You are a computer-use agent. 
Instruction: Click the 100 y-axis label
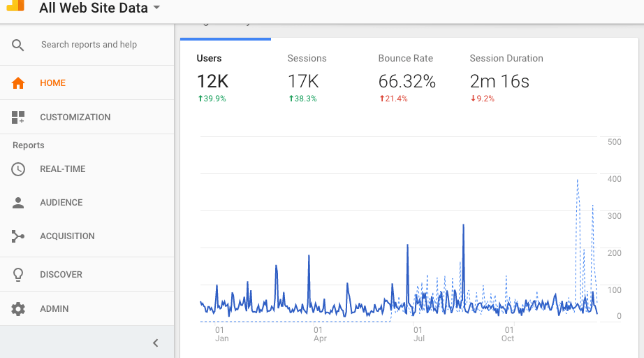pyautogui.click(x=615, y=289)
